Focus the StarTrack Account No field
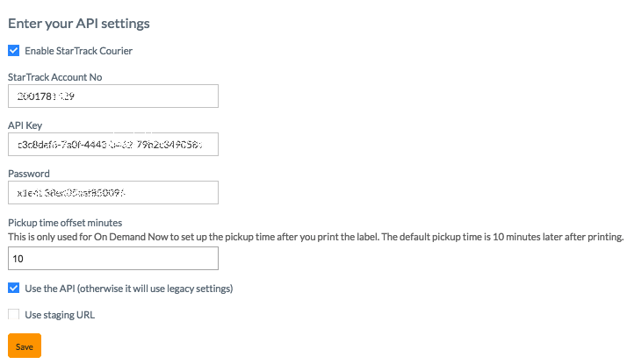 113,96
